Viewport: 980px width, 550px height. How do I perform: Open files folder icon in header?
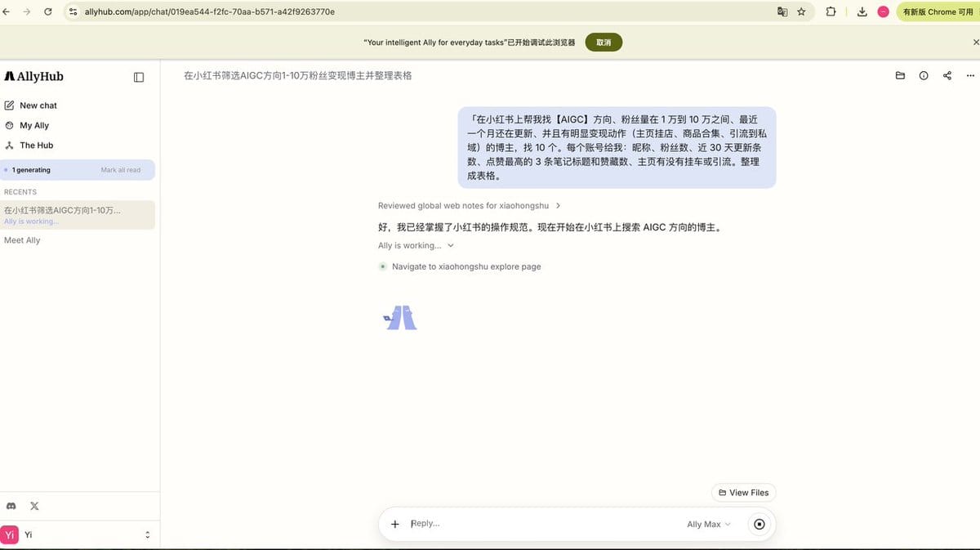(900, 76)
